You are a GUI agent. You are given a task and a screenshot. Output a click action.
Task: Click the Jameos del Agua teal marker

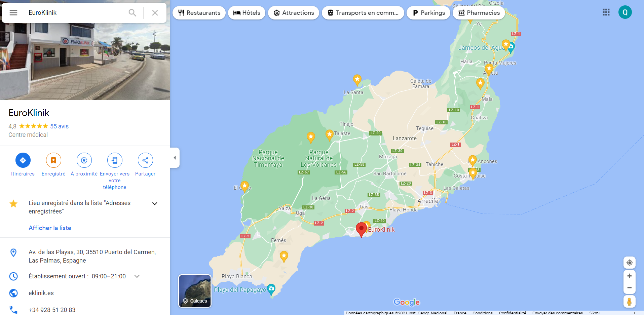pyautogui.click(x=512, y=47)
